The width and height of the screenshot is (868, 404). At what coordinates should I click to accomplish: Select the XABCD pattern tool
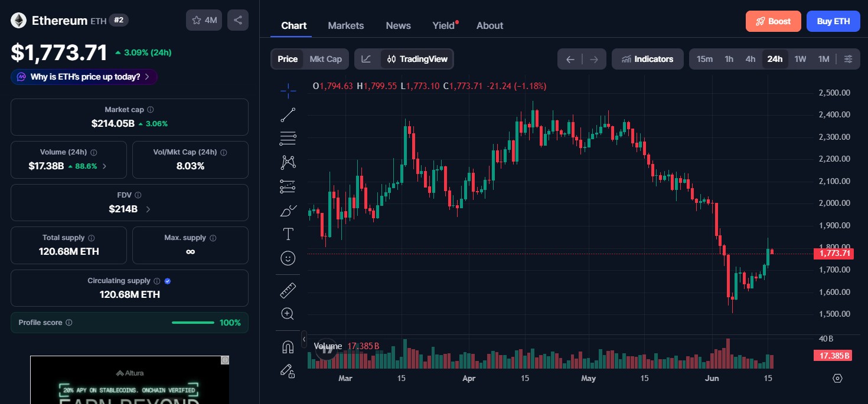288,162
